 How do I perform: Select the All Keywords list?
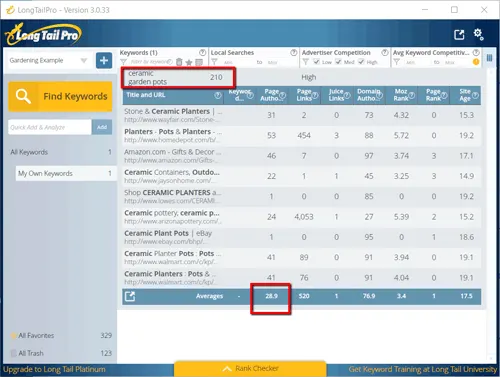(x=62, y=152)
